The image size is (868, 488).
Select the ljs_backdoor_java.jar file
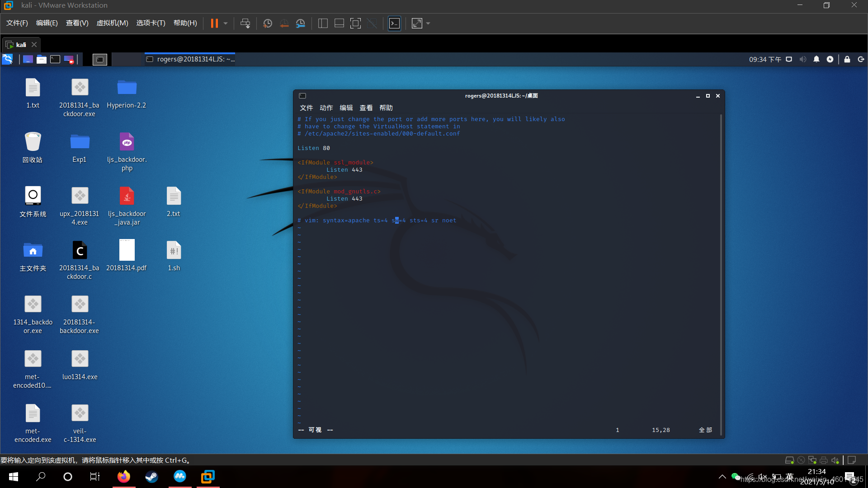click(127, 206)
